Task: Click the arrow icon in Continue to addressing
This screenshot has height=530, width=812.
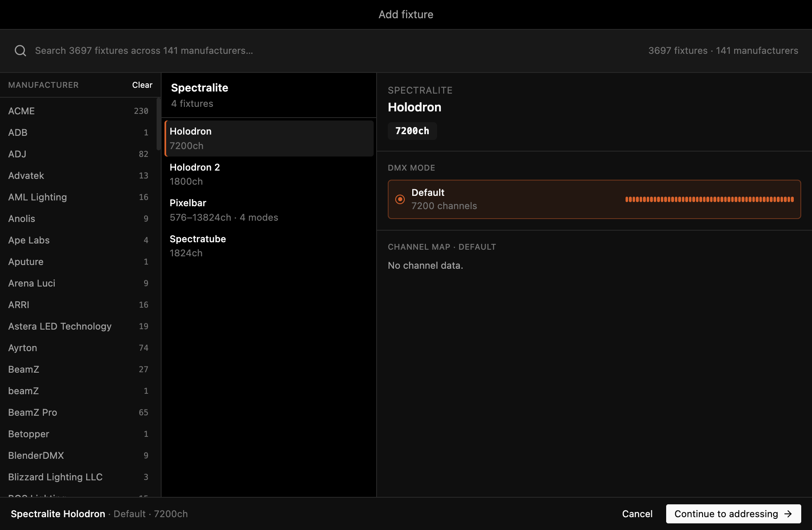Action: point(788,514)
